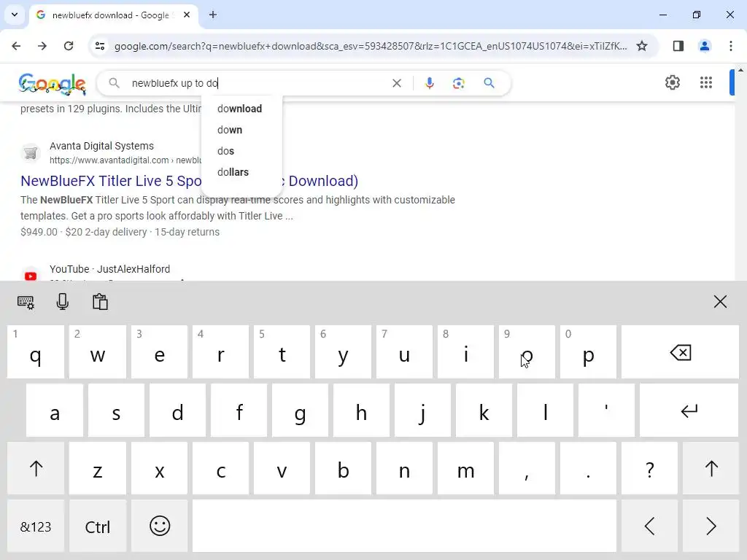Switch to &123 symbols layout
The width and height of the screenshot is (747, 560).
pos(36,526)
